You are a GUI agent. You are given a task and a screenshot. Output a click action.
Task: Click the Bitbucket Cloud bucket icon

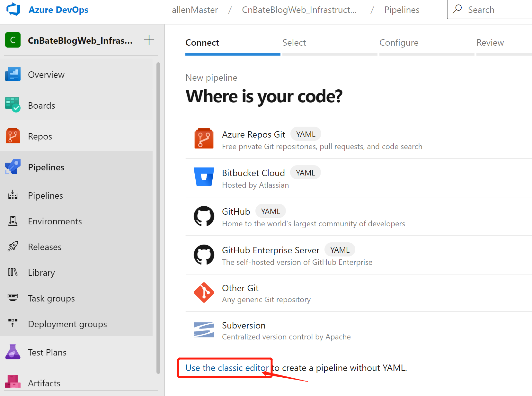tap(204, 177)
